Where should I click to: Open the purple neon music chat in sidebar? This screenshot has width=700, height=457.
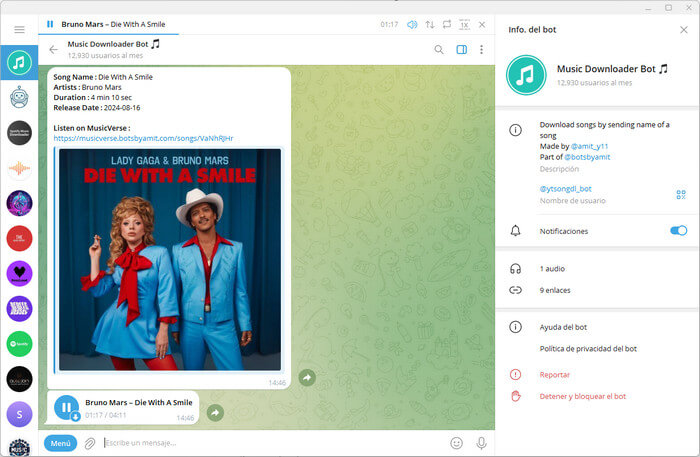coord(19,203)
